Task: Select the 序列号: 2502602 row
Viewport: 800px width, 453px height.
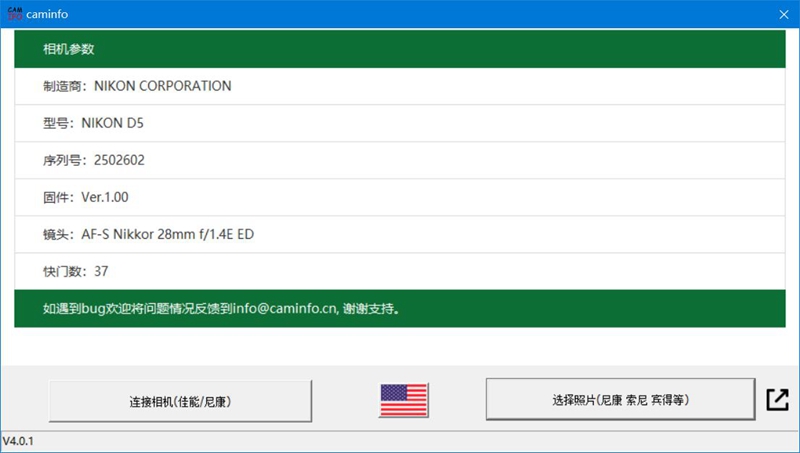Action: tap(400, 160)
